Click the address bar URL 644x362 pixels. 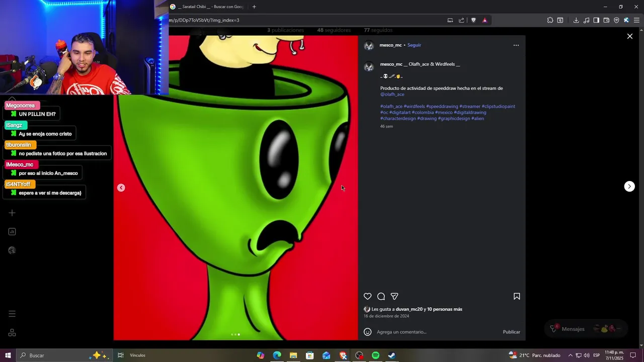click(204, 20)
